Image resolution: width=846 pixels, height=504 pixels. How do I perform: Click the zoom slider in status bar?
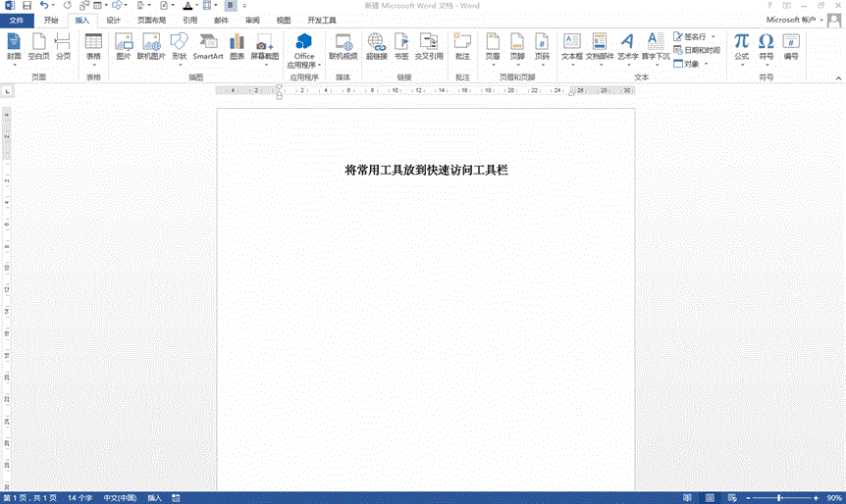coord(779,498)
